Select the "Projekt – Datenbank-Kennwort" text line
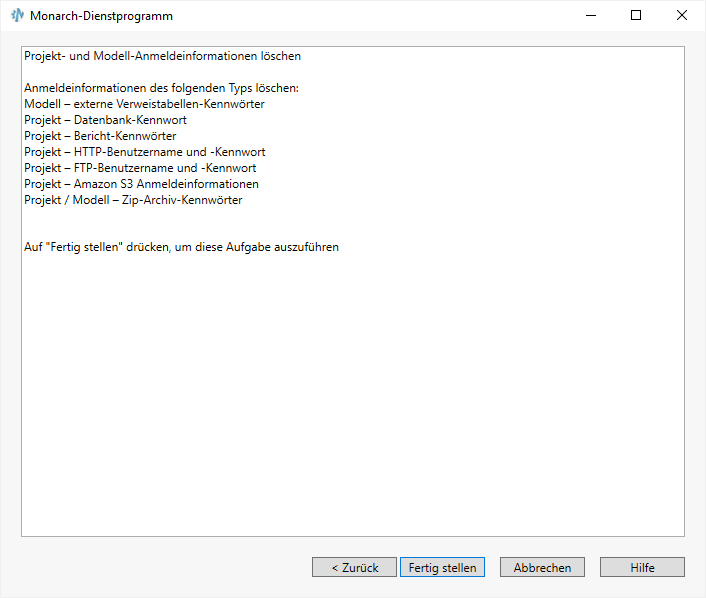This screenshot has width=706, height=598. pyautogui.click(x=105, y=120)
